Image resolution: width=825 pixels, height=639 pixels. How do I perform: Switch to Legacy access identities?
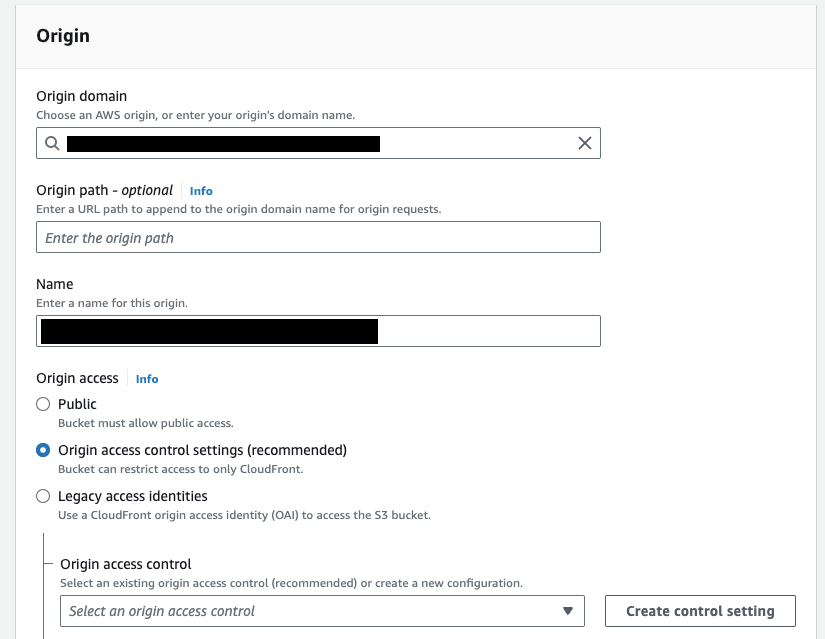coord(42,496)
